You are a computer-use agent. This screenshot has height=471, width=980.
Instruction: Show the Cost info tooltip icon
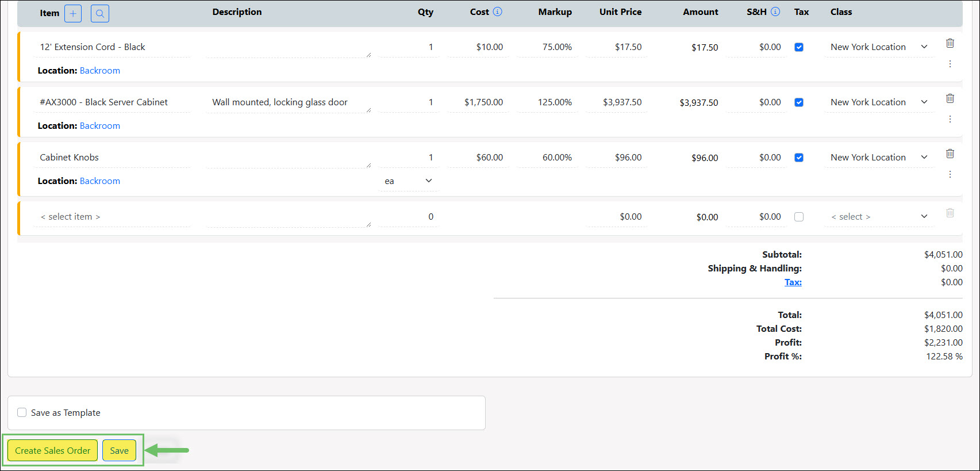498,12
